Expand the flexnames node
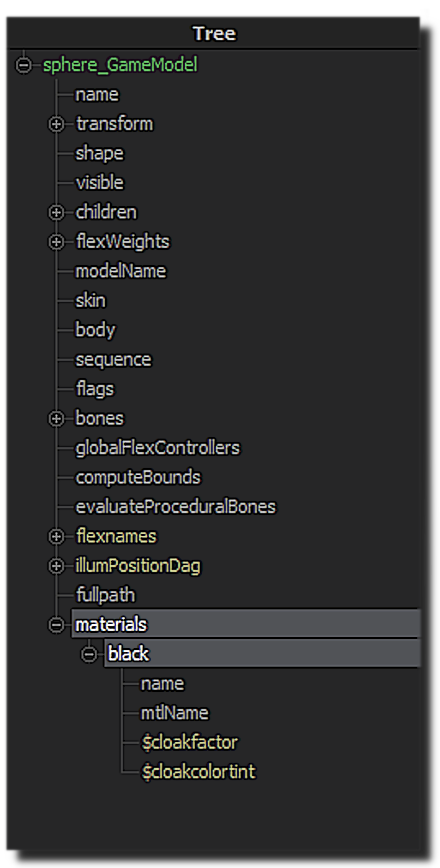Screen dimensions: 440x868 tap(56, 536)
